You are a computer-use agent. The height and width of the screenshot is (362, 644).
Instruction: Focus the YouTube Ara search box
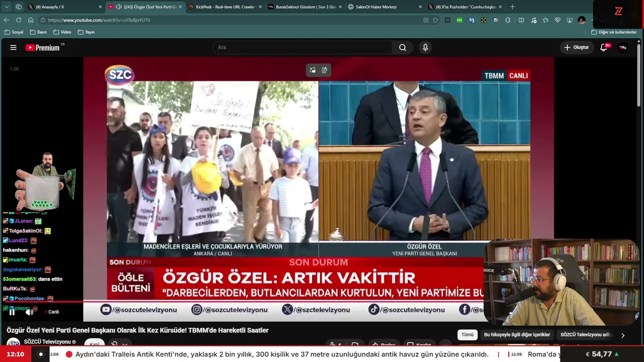coord(303,47)
